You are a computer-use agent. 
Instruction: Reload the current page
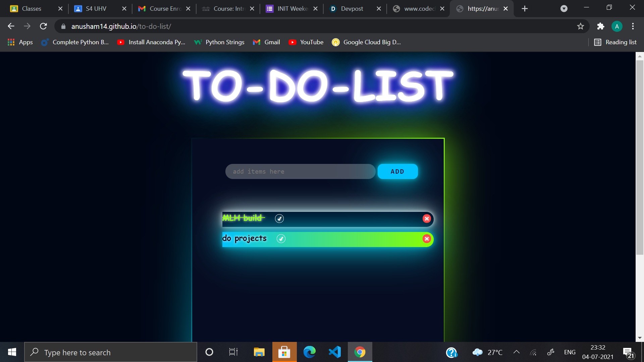43,26
